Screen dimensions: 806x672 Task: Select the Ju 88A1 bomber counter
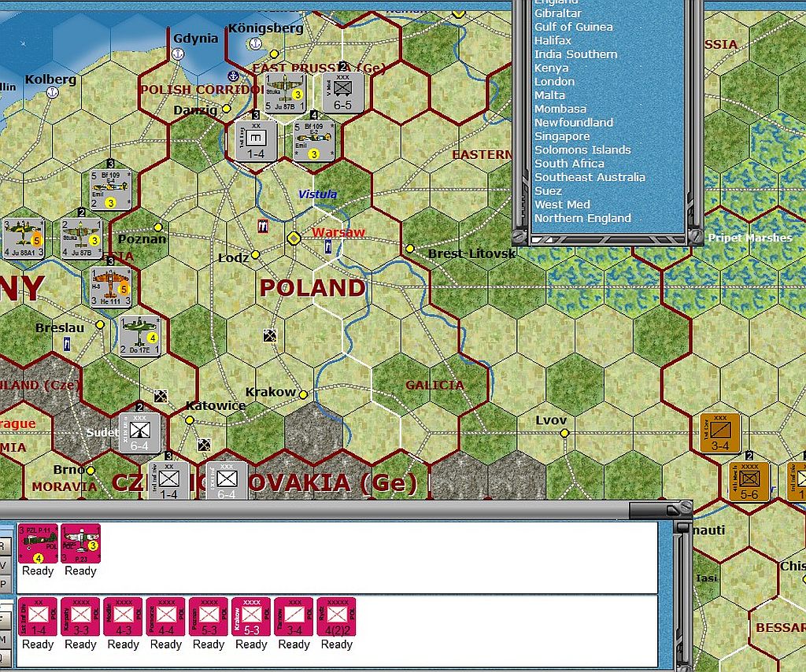23,239
